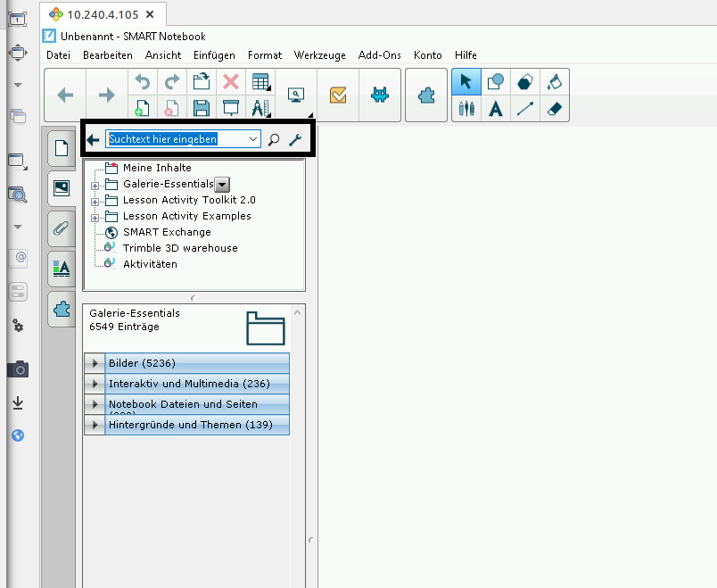Expand Hintergründe und Themen (139) section
Viewport: 717px width, 588px height.
pyautogui.click(x=94, y=425)
